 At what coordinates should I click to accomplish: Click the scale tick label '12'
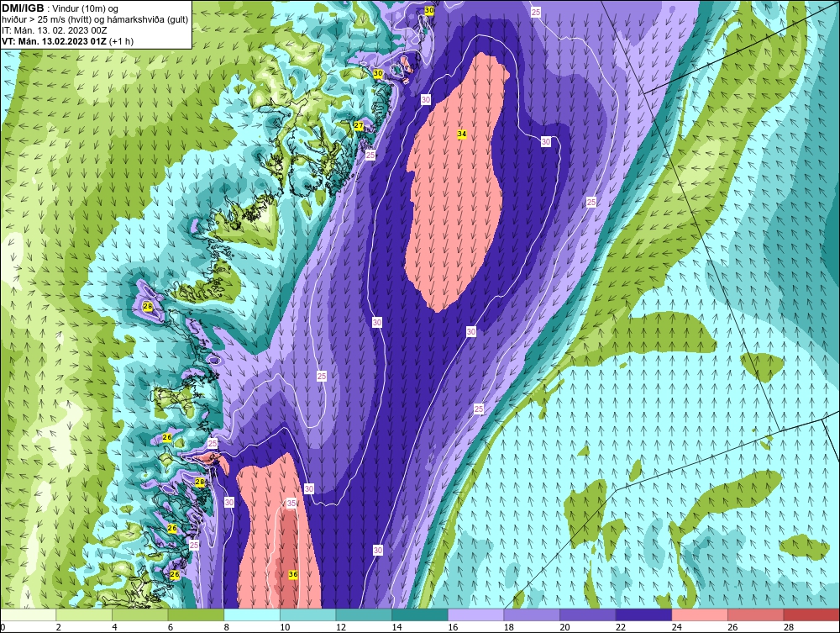click(x=341, y=627)
